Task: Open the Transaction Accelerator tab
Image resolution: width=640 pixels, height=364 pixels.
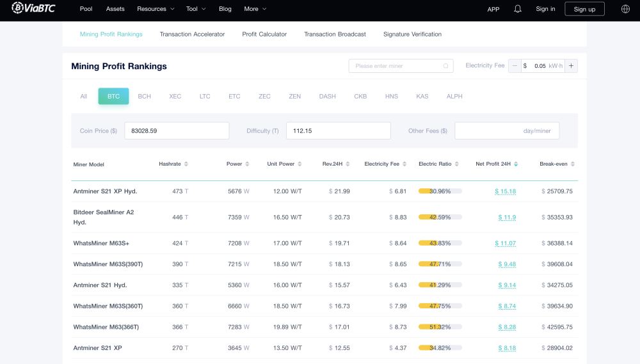Action: pyautogui.click(x=192, y=35)
